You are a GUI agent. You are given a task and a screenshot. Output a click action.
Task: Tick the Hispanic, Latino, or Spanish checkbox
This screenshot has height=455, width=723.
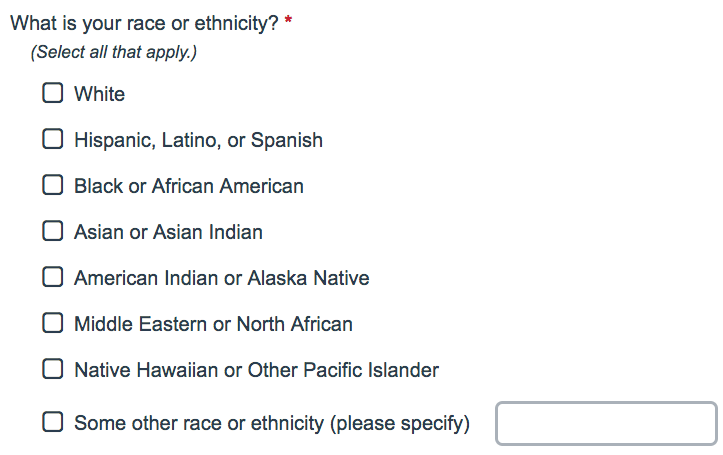coord(53,139)
